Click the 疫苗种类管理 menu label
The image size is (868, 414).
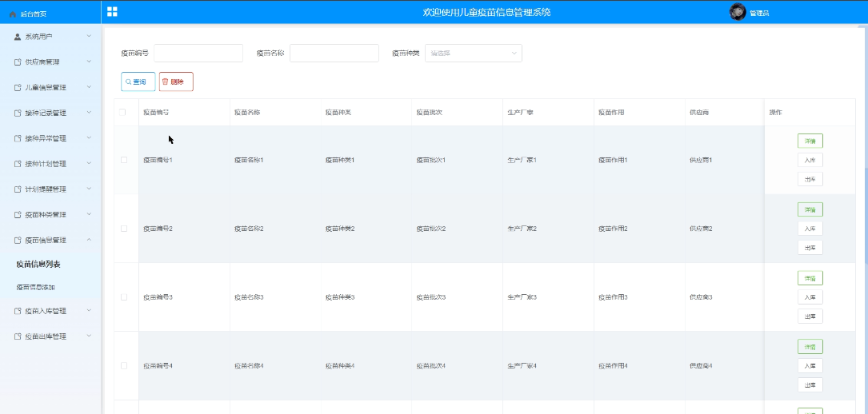coord(46,214)
